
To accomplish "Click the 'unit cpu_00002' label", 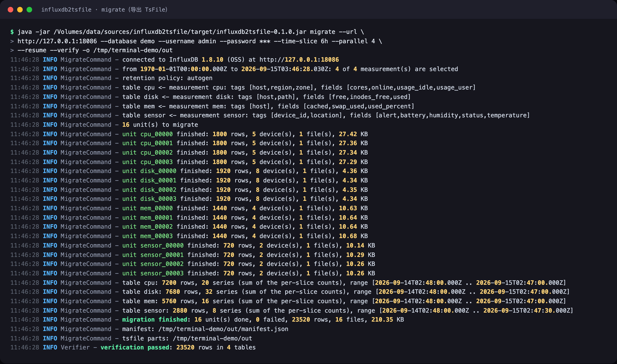I will [x=147, y=153].
